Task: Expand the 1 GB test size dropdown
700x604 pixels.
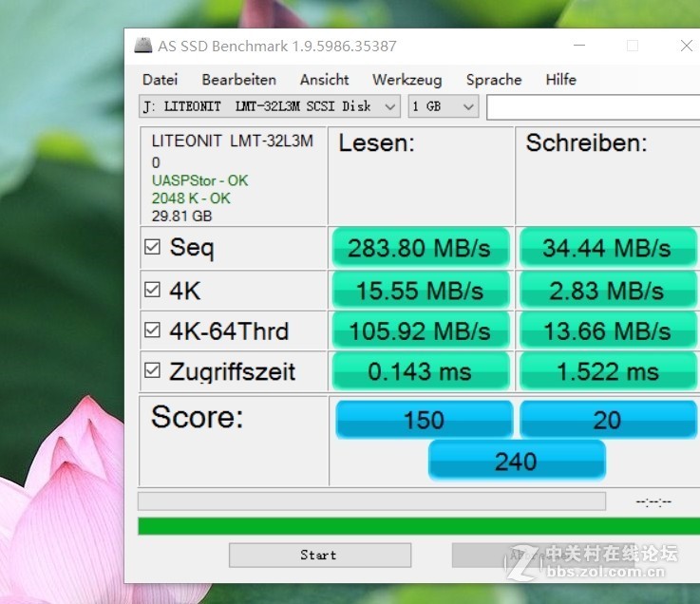Action: coord(444,106)
